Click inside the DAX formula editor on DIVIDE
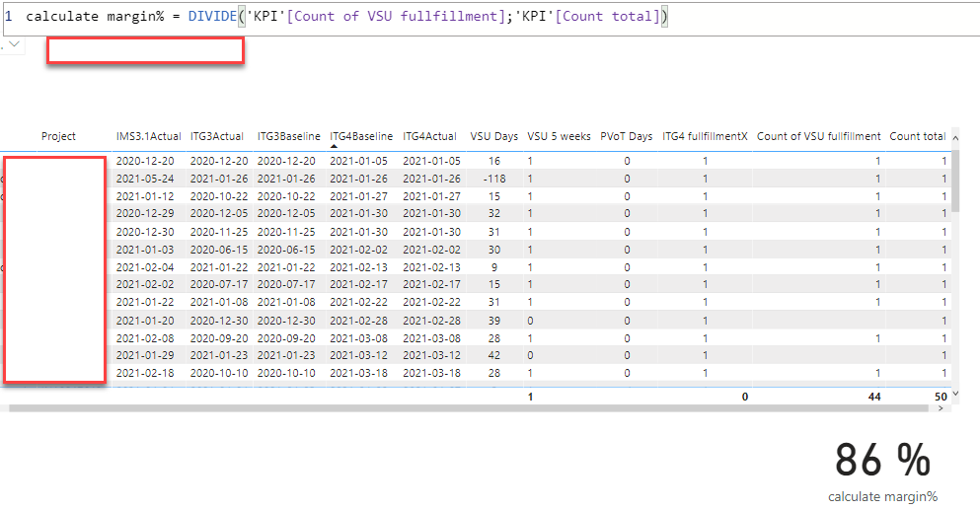 tap(212, 16)
